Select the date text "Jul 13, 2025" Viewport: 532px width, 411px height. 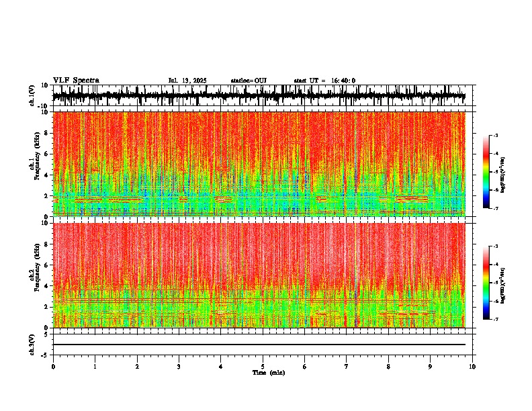[187, 81]
